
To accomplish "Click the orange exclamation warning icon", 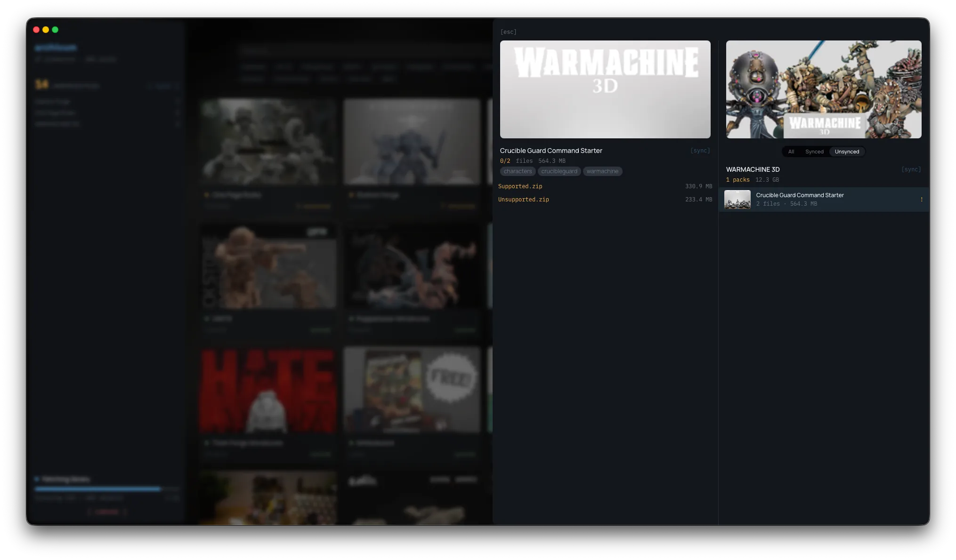I will tap(921, 200).
